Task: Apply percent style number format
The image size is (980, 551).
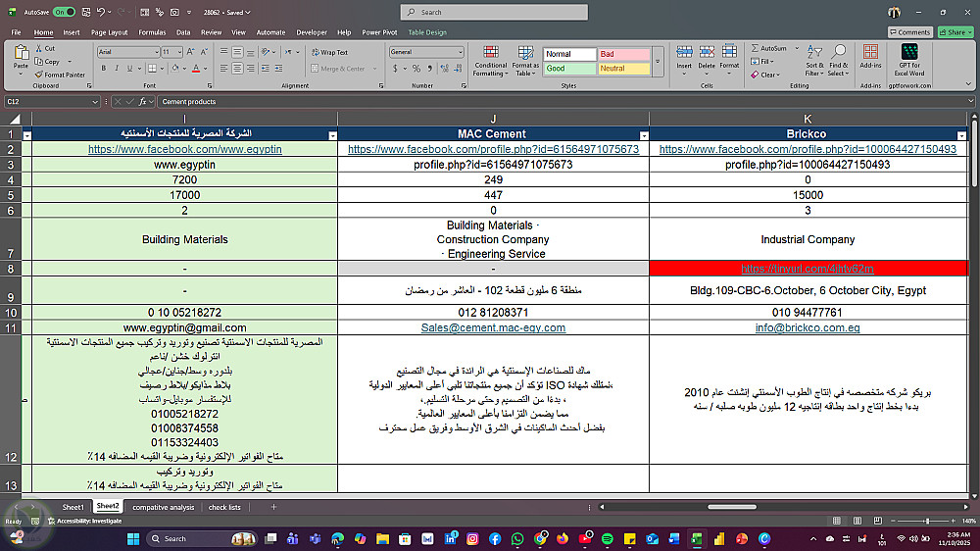Action: pyautogui.click(x=416, y=69)
